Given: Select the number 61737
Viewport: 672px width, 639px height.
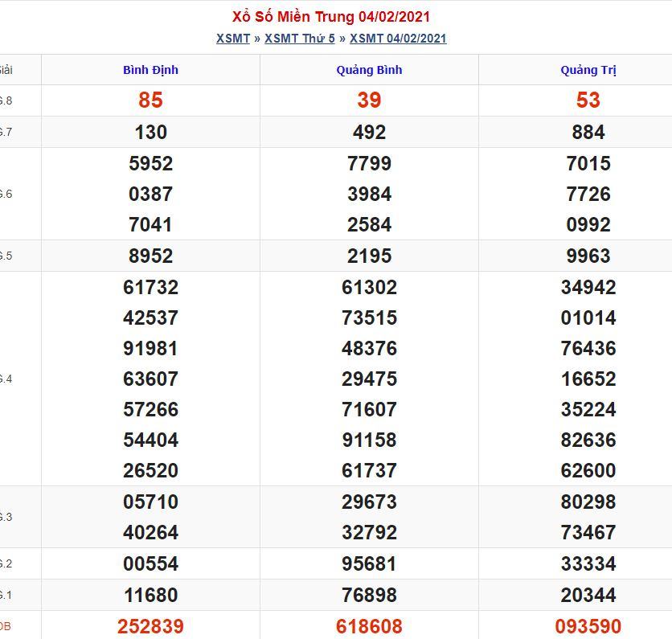Looking at the screenshot, I should click(x=369, y=470).
